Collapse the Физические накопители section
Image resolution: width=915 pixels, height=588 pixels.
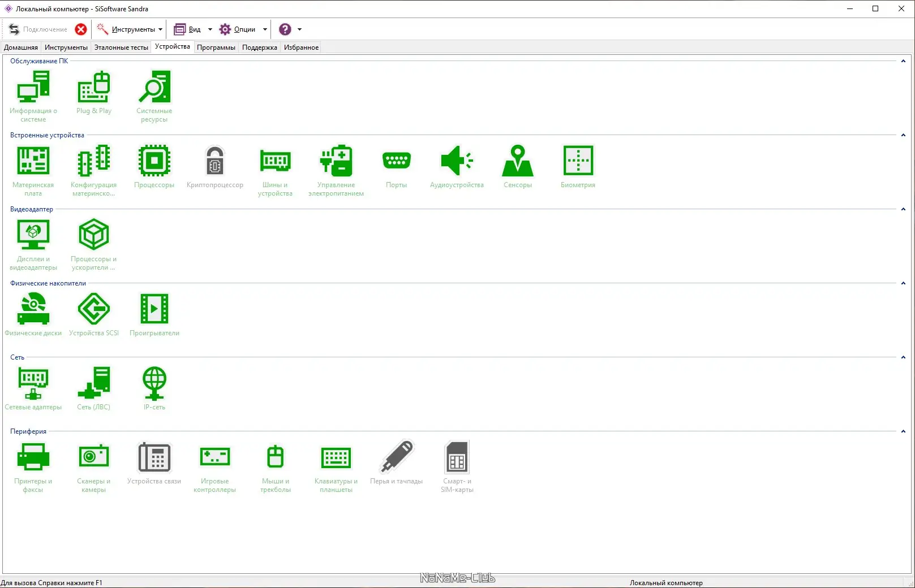coord(903,283)
